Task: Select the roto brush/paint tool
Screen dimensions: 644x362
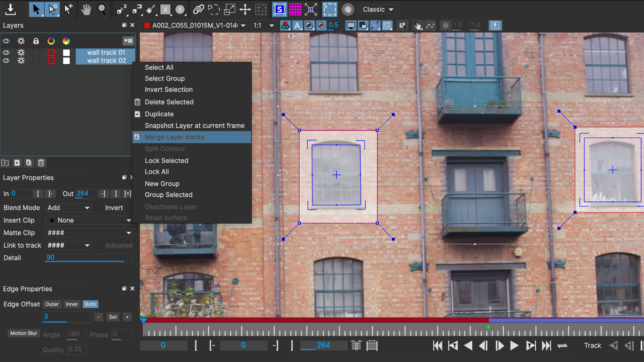Action: [151, 10]
